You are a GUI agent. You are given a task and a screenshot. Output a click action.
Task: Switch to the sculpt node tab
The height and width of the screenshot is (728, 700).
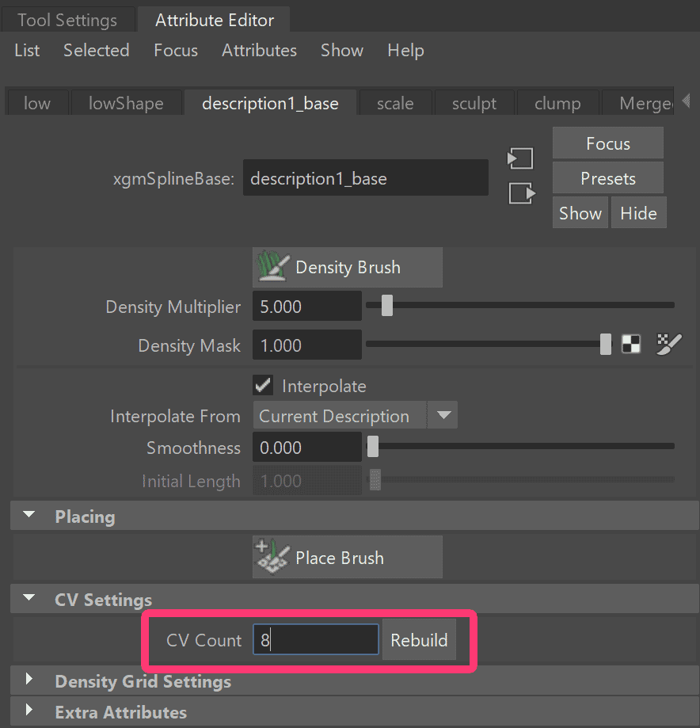click(474, 103)
